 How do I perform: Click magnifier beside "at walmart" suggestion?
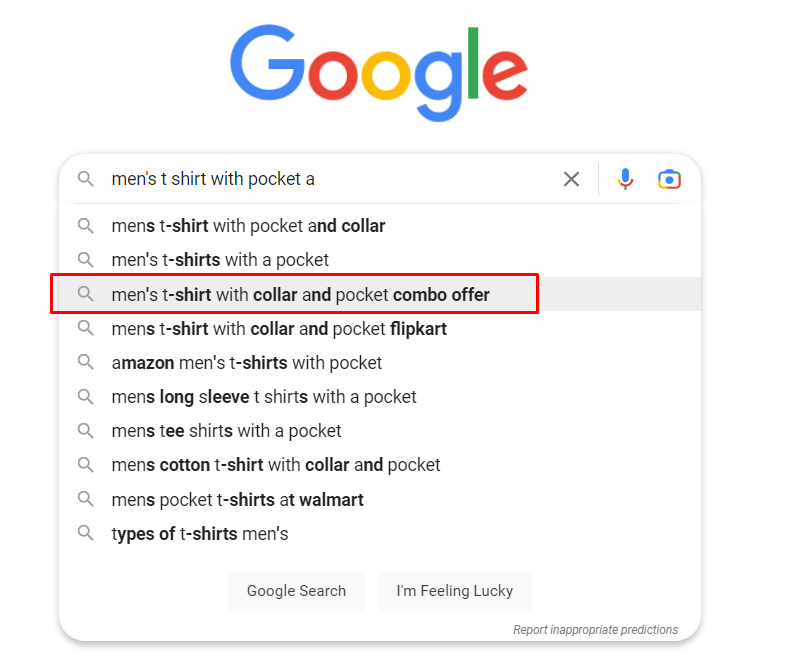pyautogui.click(x=86, y=499)
